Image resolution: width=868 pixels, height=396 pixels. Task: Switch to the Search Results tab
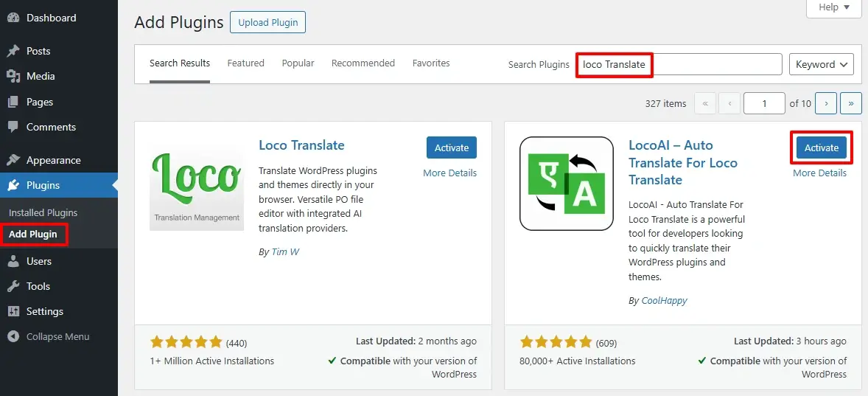point(180,63)
